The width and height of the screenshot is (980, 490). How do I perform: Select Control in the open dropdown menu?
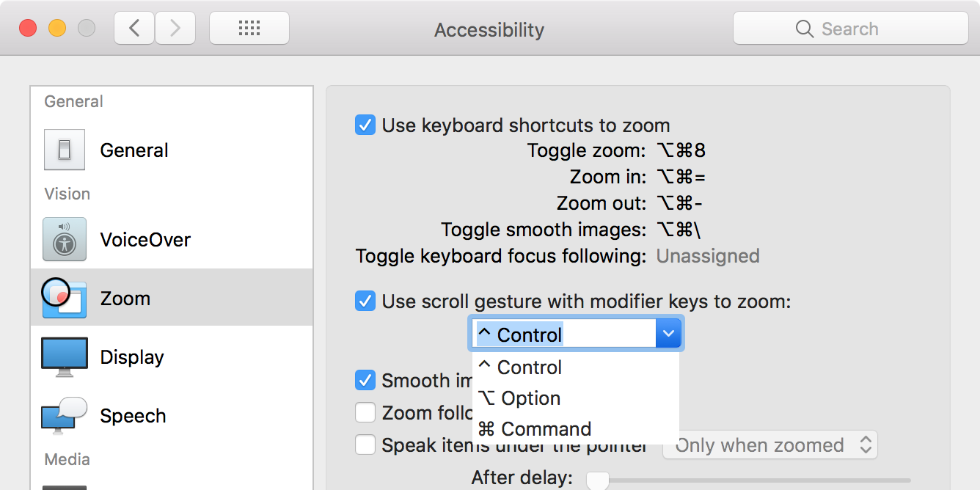click(x=528, y=367)
